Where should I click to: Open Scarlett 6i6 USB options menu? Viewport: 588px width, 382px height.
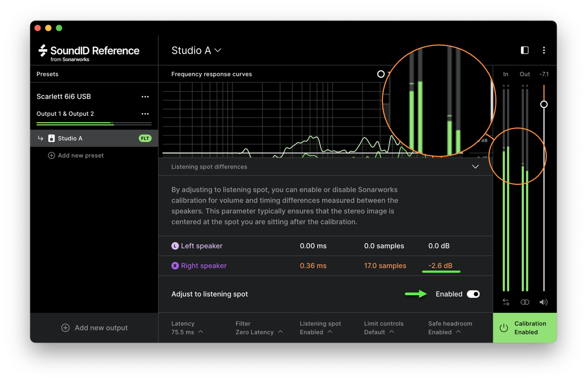145,97
